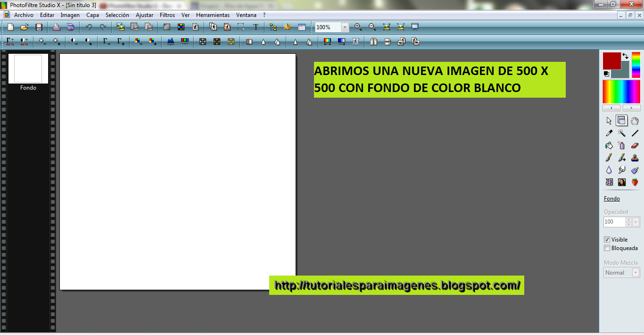
Task: Select the Magic Wand tool
Action: click(x=621, y=133)
